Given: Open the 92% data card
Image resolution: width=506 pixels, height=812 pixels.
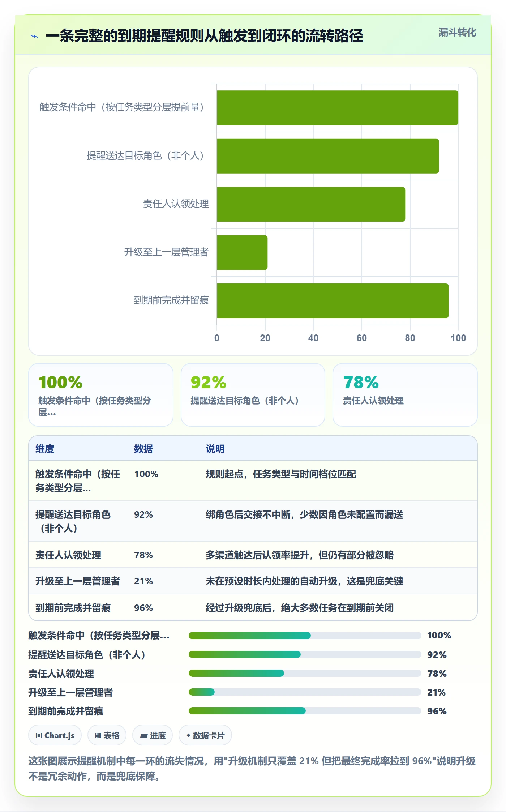Looking at the screenshot, I should click(x=253, y=395).
